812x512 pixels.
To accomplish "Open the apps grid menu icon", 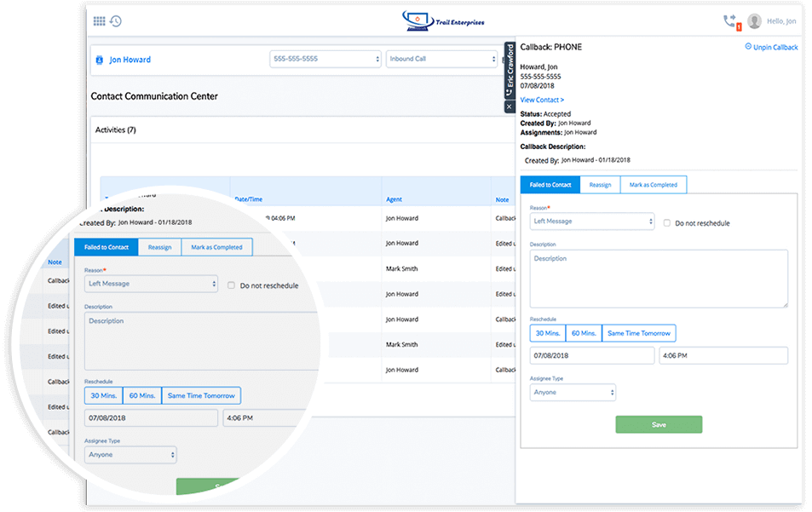I will pyautogui.click(x=99, y=21).
